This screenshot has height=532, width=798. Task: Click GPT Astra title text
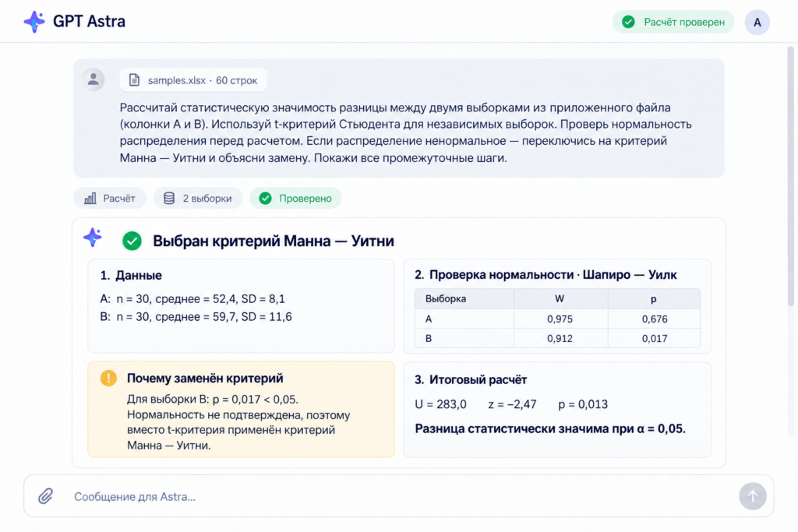point(89,21)
